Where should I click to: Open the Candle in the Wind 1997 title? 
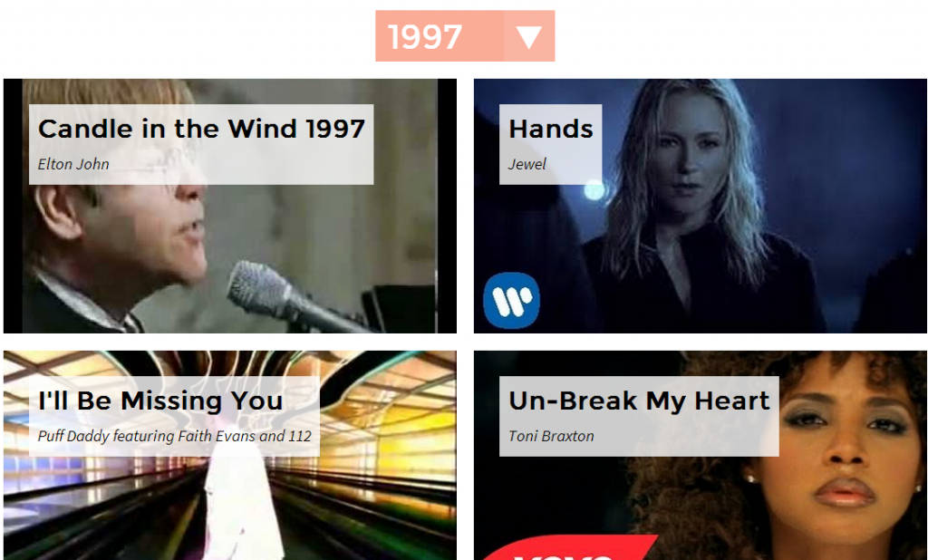pyautogui.click(x=201, y=129)
